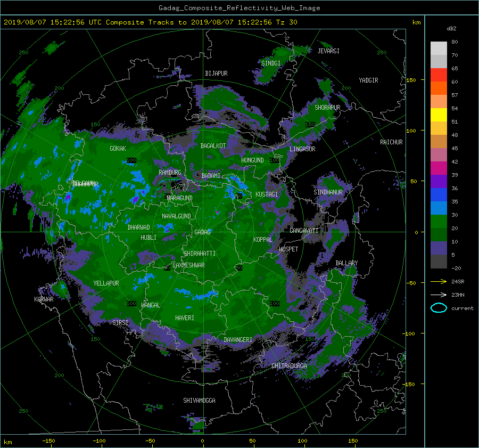Image resolution: width=479 pixels, height=448 pixels.
Task: Click the HAVERI city label
Action: tap(185, 317)
